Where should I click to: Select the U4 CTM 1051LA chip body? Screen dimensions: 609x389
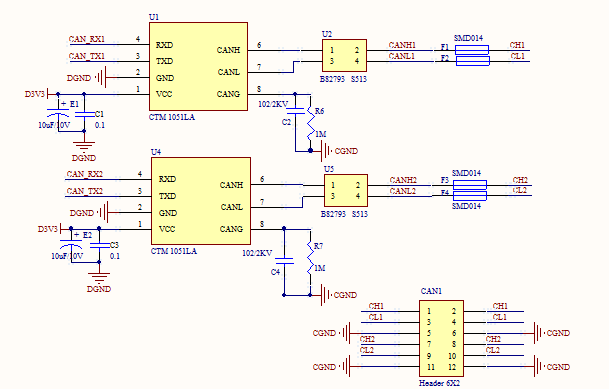click(x=201, y=201)
